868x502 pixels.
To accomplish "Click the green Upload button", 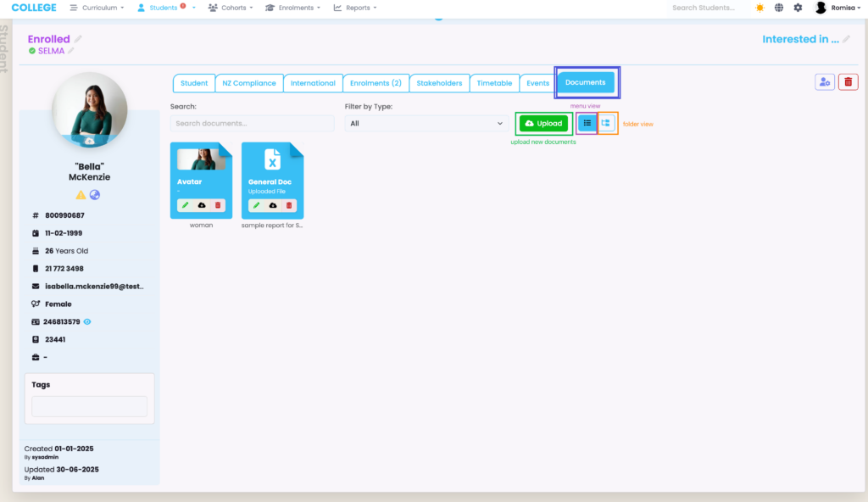I will (543, 123).
